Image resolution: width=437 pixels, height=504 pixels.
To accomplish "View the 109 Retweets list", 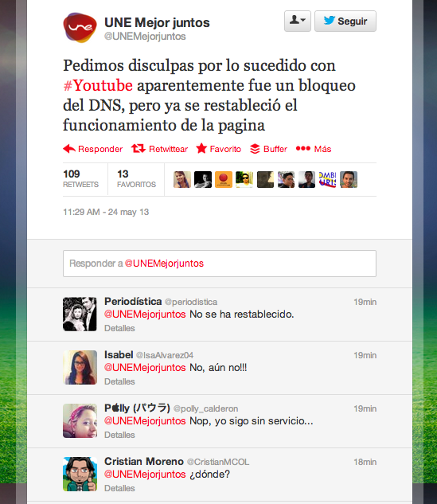I will [80, 178].
